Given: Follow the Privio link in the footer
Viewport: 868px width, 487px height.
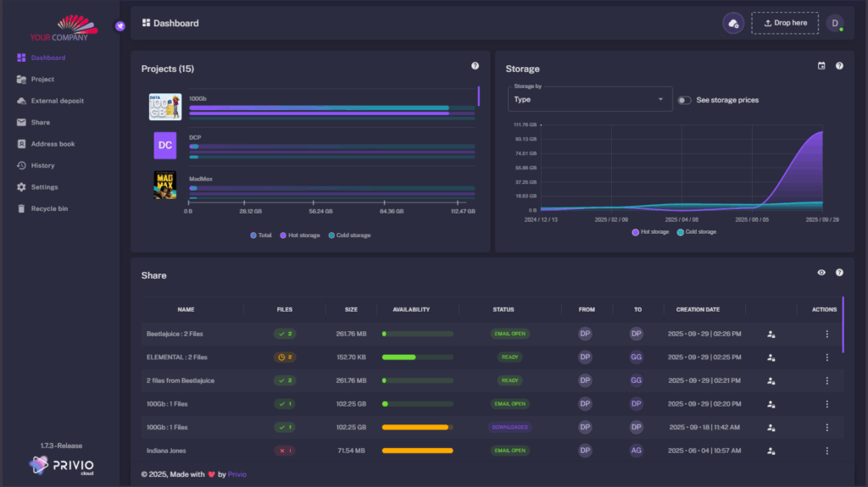Looking at the screenshot, I should pos(237,474).
